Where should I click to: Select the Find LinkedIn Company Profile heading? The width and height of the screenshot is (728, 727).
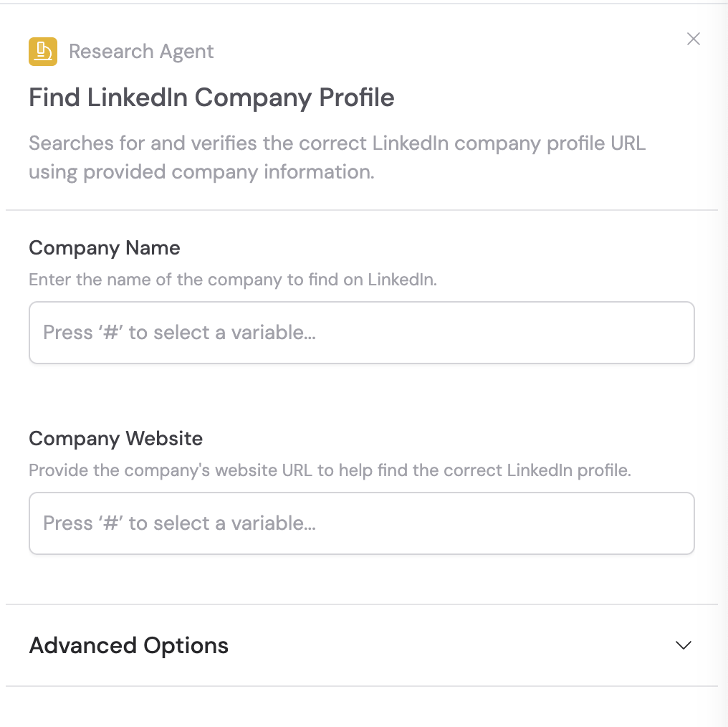[211, 98]
